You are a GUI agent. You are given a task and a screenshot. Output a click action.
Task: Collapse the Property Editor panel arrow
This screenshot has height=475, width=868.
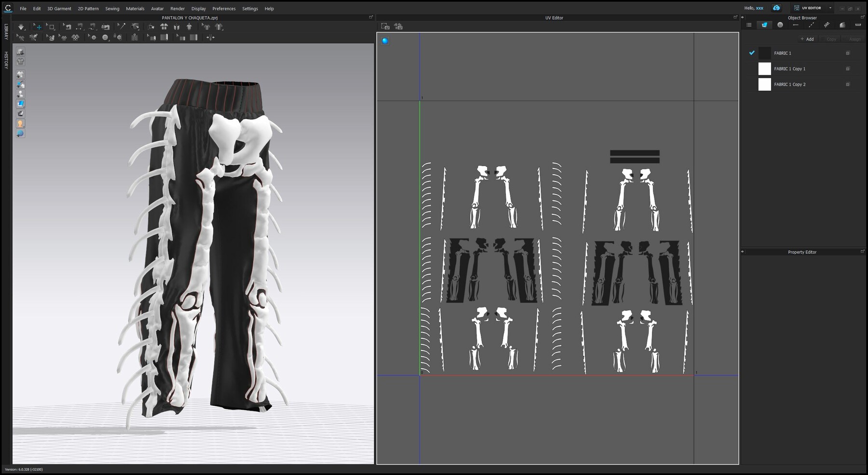(x=743, y=251)
